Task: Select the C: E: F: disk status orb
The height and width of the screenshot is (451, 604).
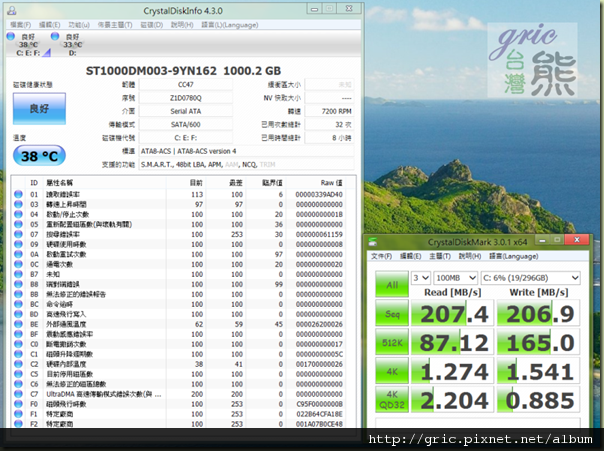Action: [10, 36]
